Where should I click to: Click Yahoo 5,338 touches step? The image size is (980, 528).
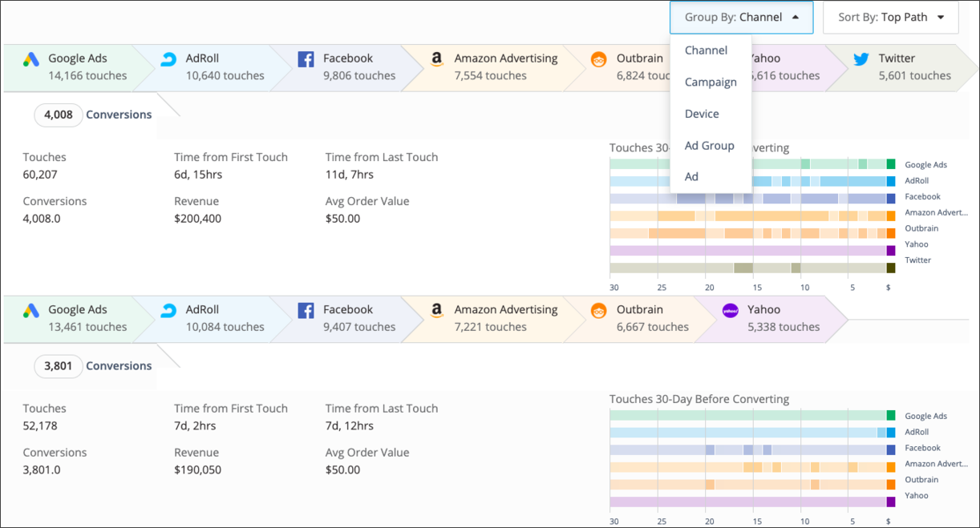(x=770, y=319)
